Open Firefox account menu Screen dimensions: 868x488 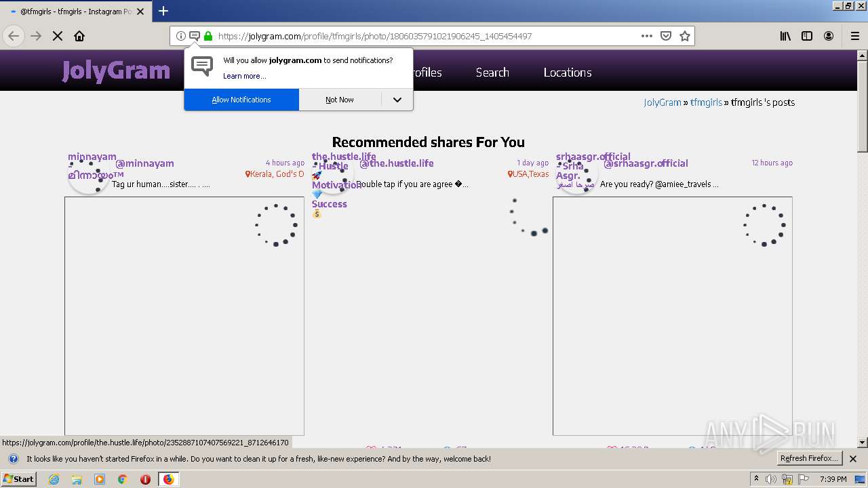coord(829,36)
